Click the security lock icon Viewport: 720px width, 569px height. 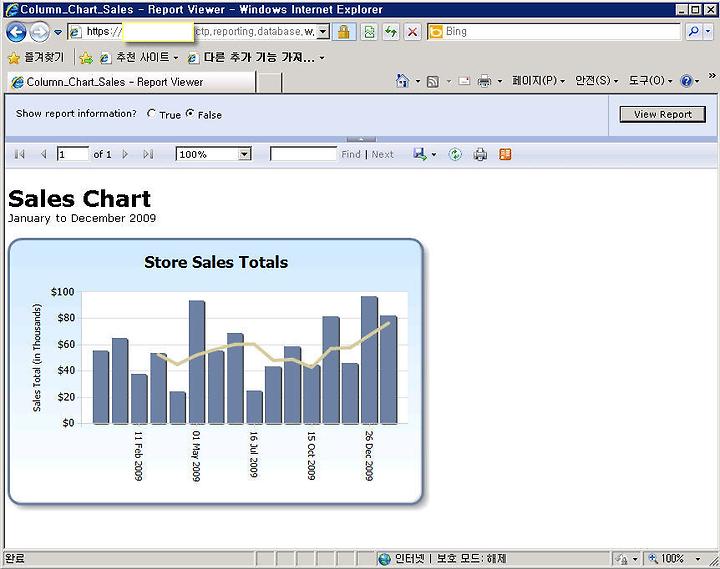343,32
